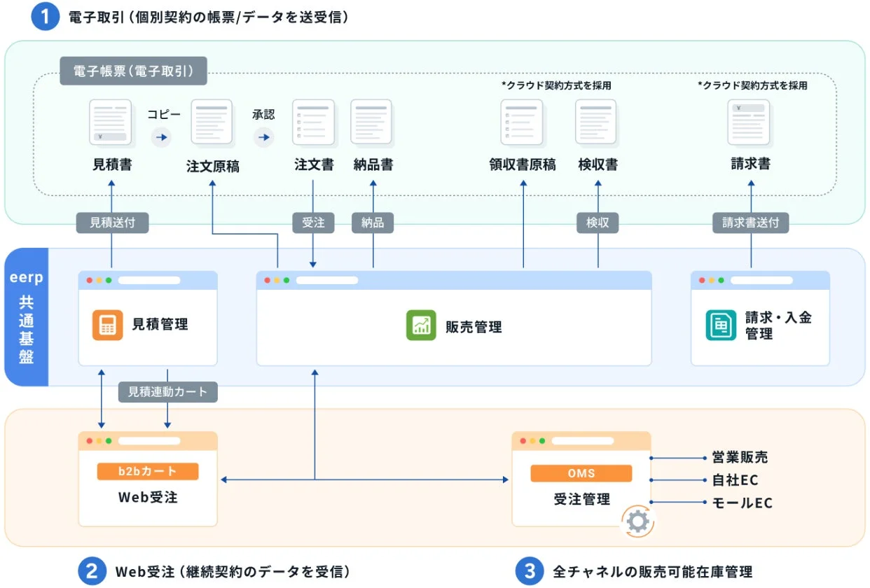Click the 検収書 caption text
Screen dimensions: 870x588
click(x=598, y=165)
